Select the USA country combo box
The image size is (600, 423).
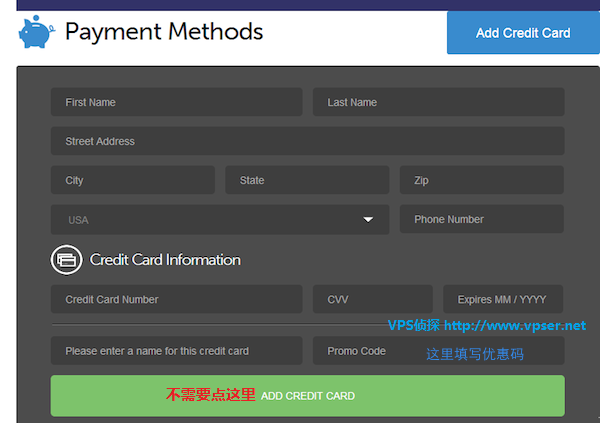(220, 219)
